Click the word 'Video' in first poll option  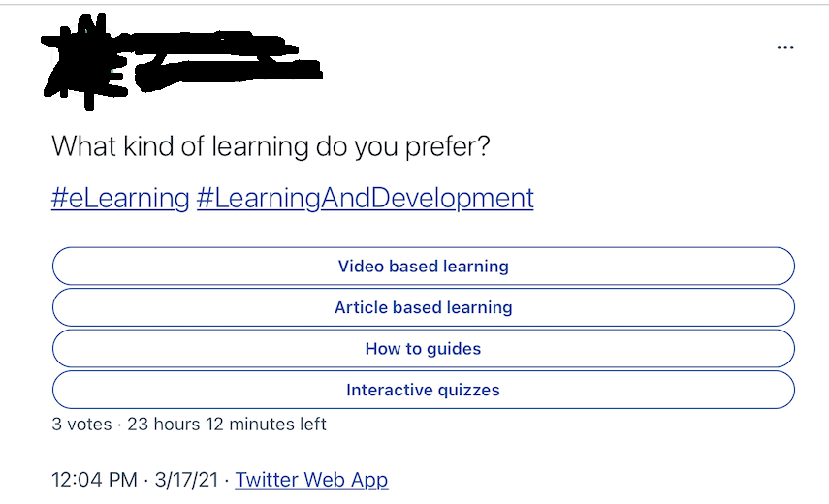[361, 267]
